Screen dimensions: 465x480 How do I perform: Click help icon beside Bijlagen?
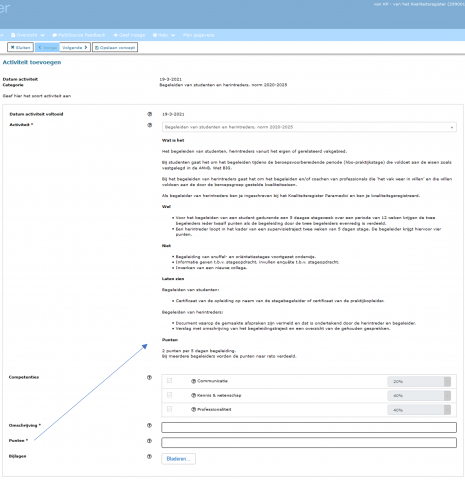[149, 456]
